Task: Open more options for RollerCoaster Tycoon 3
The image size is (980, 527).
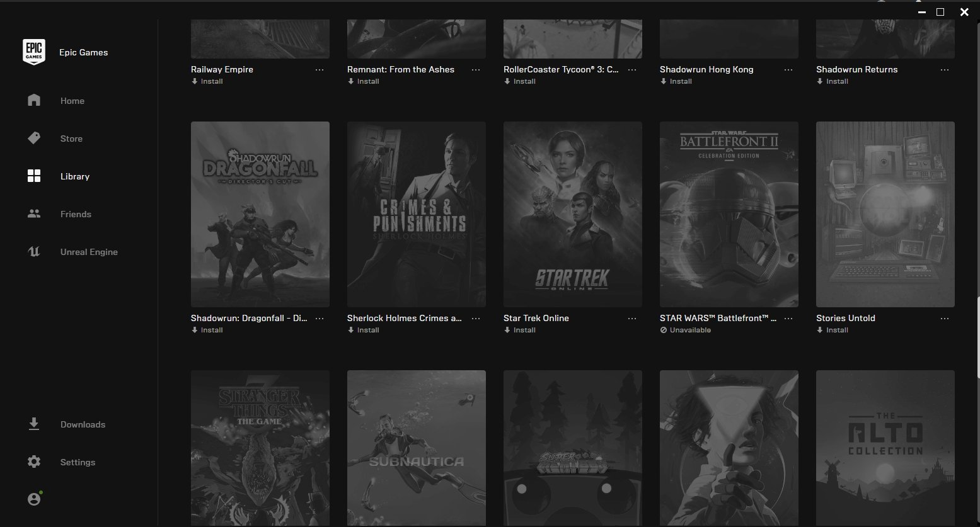Action: point(632,70)
